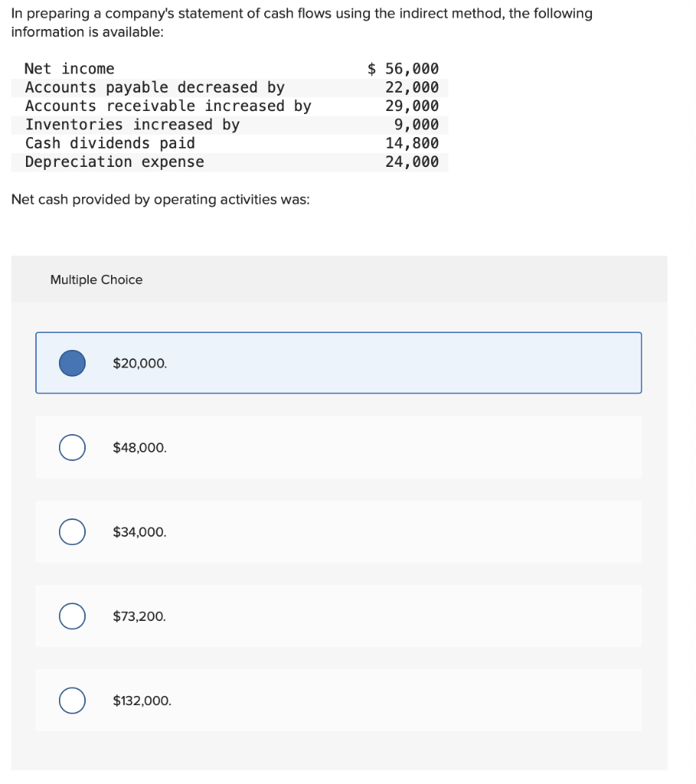Click the Accounts payable decreased row

[x=230, y=87]
